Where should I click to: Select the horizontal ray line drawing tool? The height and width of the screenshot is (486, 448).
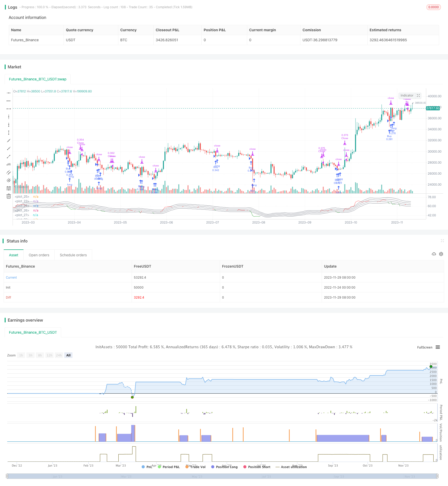9,101
